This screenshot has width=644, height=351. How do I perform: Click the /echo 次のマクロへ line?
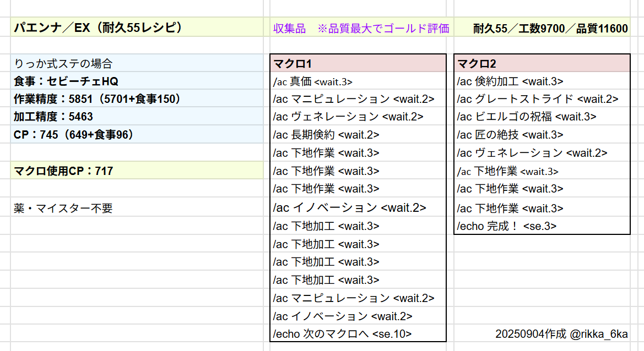click(x=342, y=333)
